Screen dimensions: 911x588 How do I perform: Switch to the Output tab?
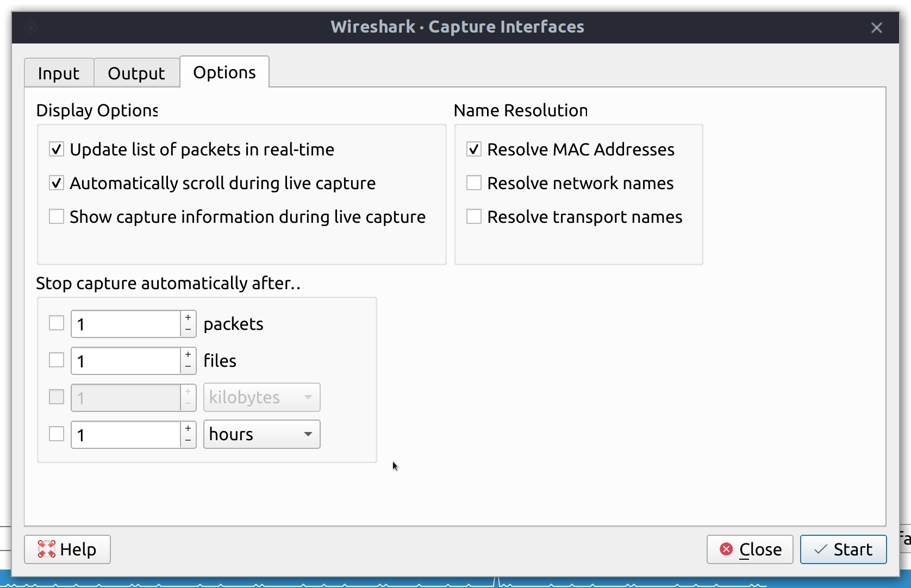click(x=136, y=73)
